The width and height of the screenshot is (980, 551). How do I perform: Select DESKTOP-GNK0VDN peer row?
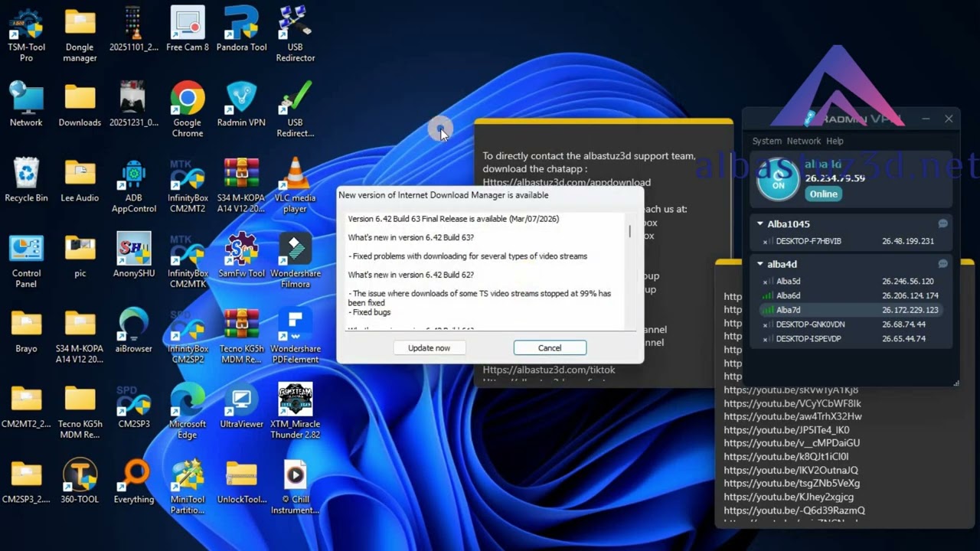click(850, 324)
